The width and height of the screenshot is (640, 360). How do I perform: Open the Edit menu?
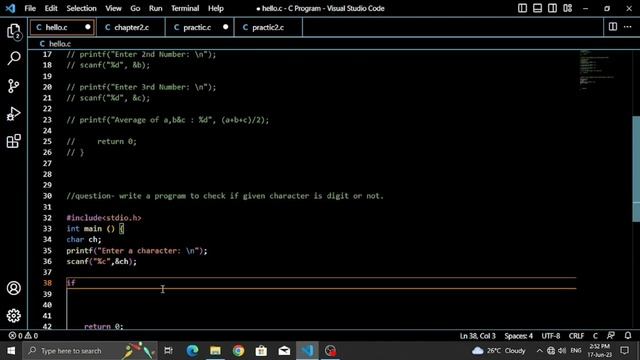tap(51, 8)
